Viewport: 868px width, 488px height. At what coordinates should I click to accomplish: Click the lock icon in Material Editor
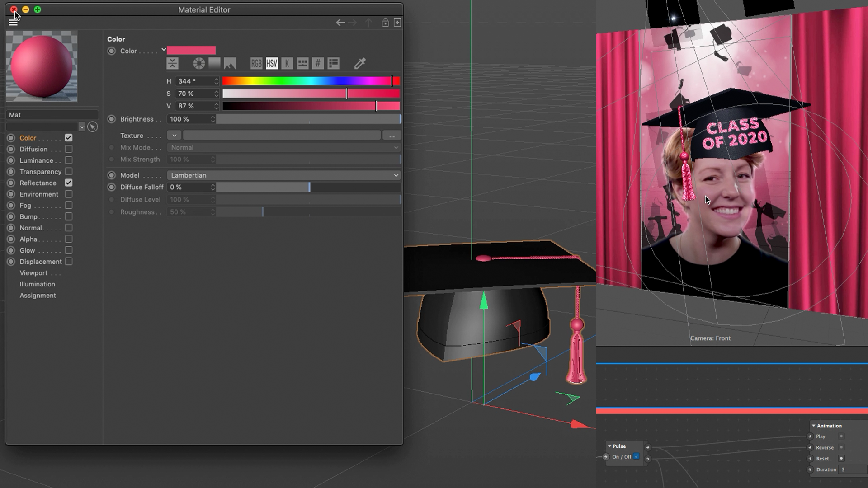(x=385, y=23)
